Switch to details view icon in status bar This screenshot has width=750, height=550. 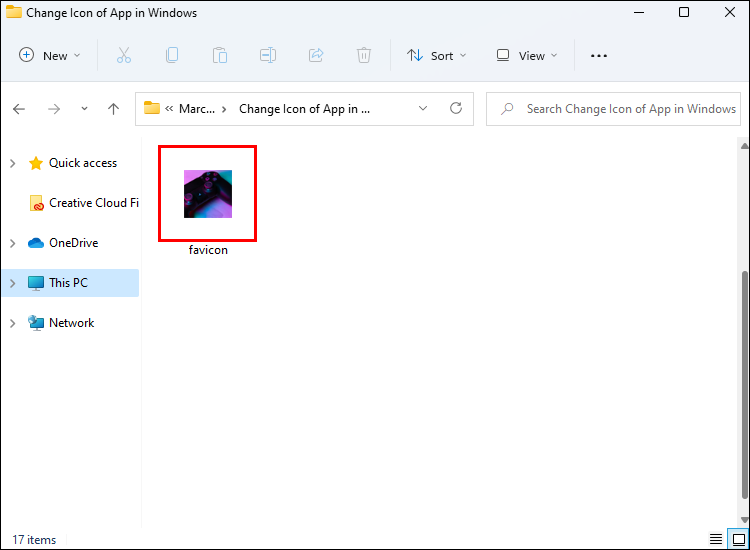[716, 539]
